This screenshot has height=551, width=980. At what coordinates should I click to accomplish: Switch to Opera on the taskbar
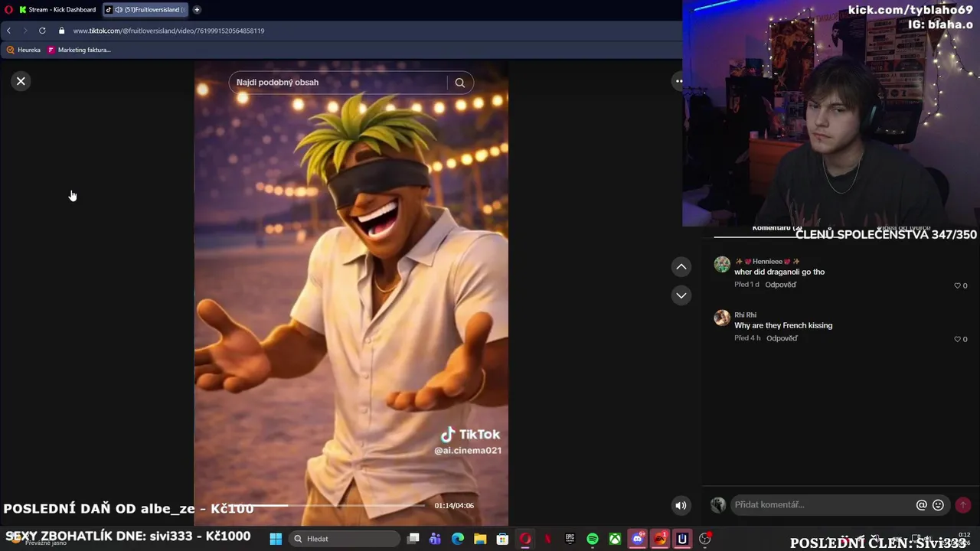pos(525,539)
